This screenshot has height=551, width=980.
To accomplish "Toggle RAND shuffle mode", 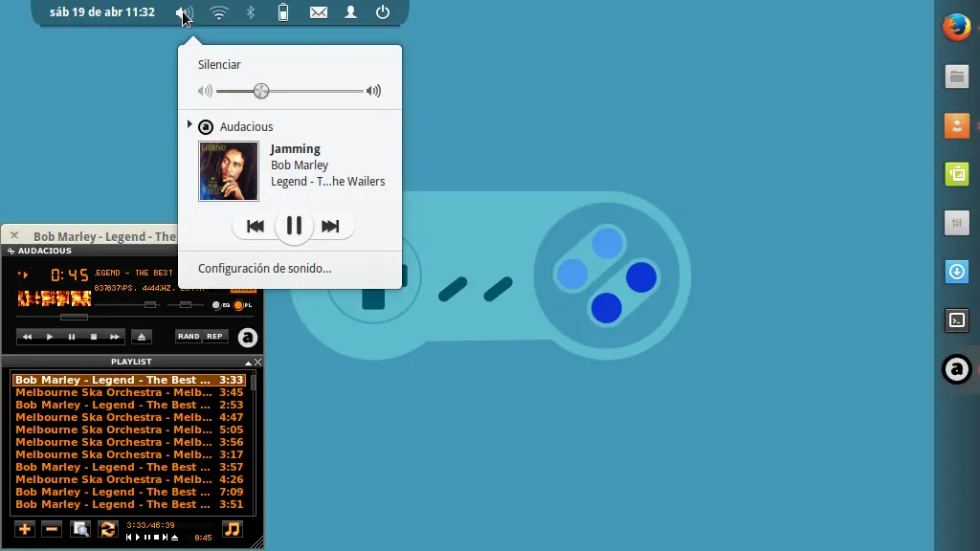I will pos(189,336).
